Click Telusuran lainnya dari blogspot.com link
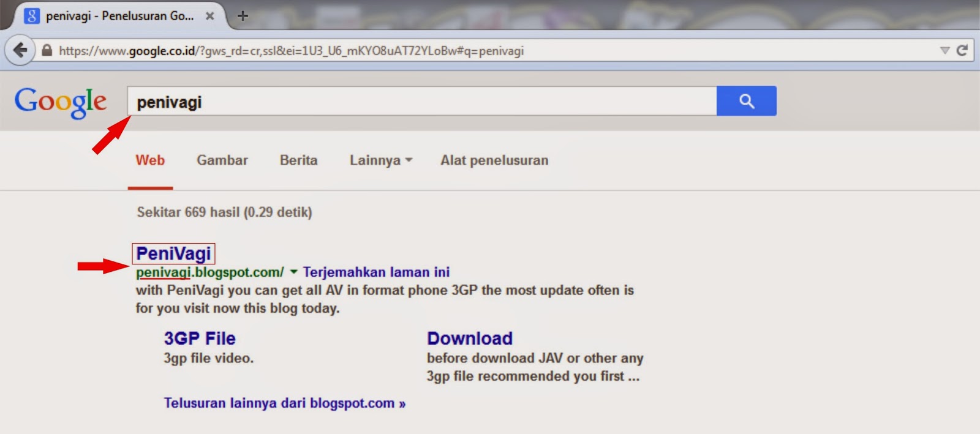The image size is (980, 434). point(285,403)
